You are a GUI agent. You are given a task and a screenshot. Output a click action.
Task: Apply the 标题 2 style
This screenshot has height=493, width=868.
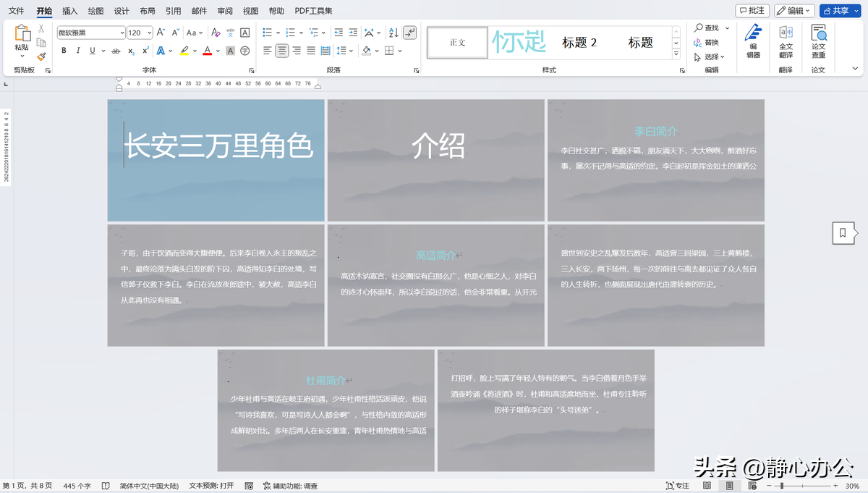579,43
